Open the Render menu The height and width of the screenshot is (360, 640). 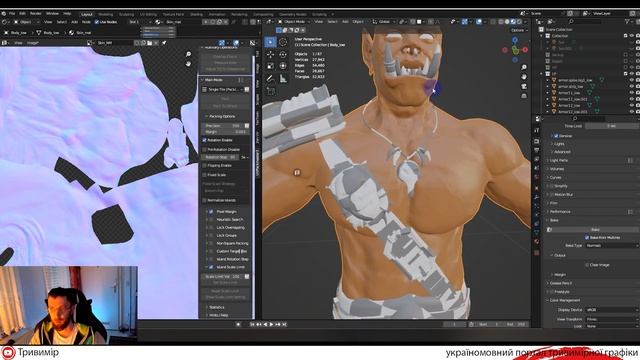[36, 13]
